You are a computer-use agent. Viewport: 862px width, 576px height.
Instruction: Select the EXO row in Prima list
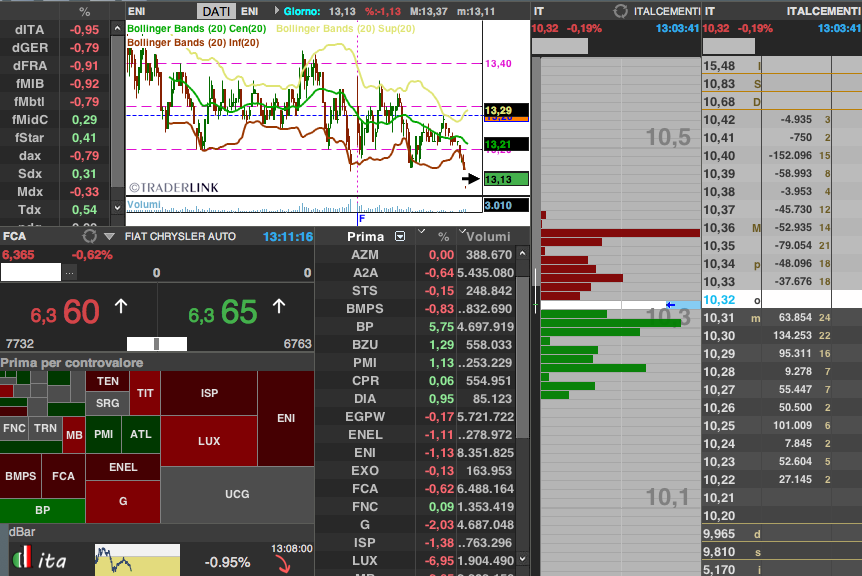coord(416,470)
